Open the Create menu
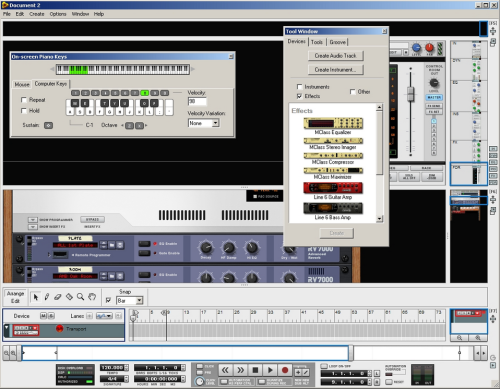 (37, 14)
